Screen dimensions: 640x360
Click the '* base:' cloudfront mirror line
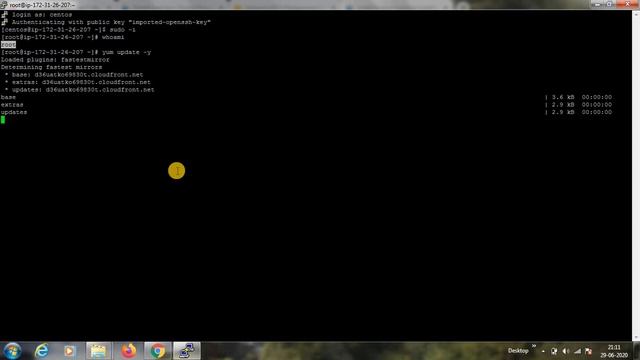(74, 75)
